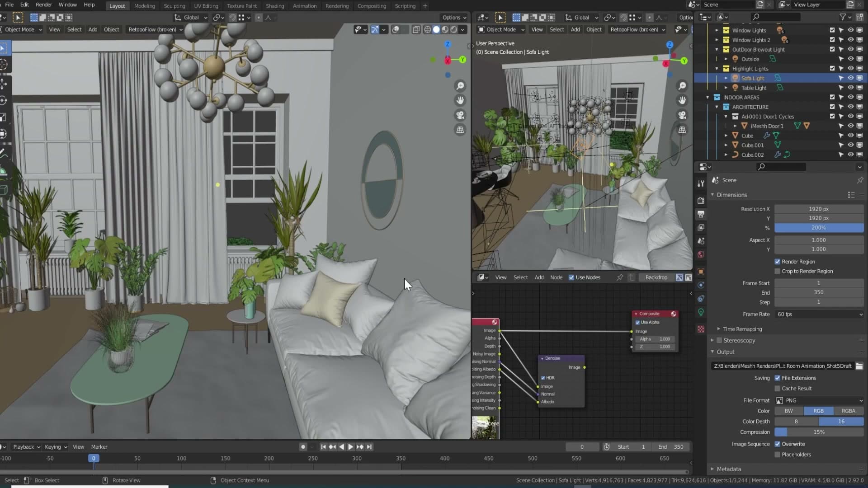Open the Playback dropdown in timeline
868x488 pixels.
[26, 447]
